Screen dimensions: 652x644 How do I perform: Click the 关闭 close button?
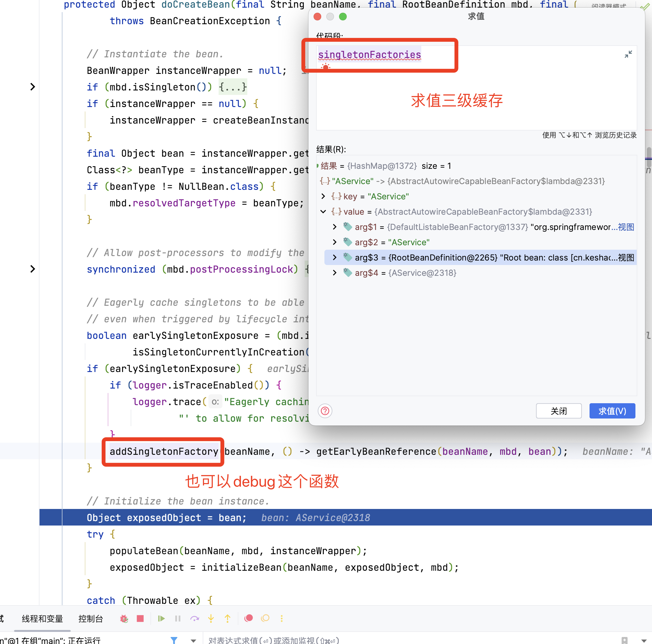click(559, 411)
